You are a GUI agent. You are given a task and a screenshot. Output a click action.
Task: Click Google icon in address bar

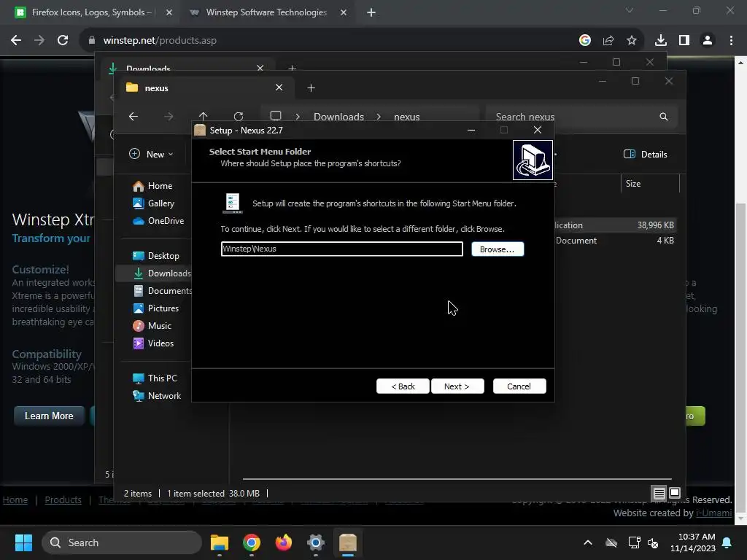coord(585,41)
